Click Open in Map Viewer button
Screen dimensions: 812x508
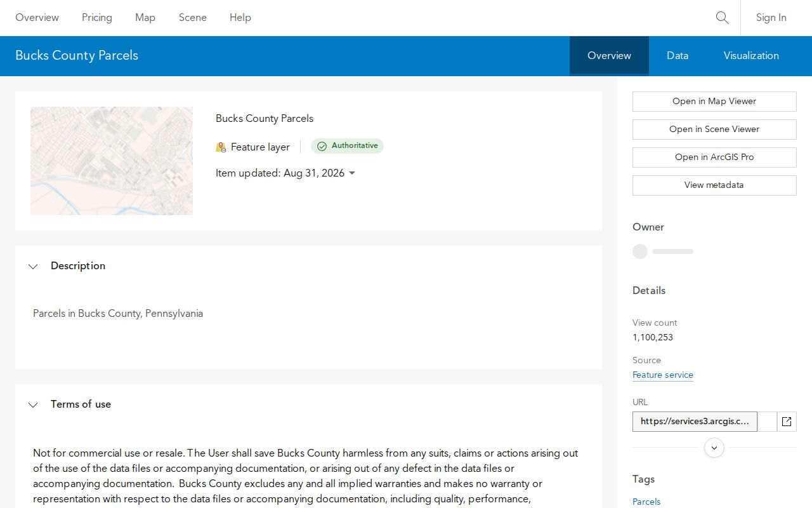tap(714, 102)
